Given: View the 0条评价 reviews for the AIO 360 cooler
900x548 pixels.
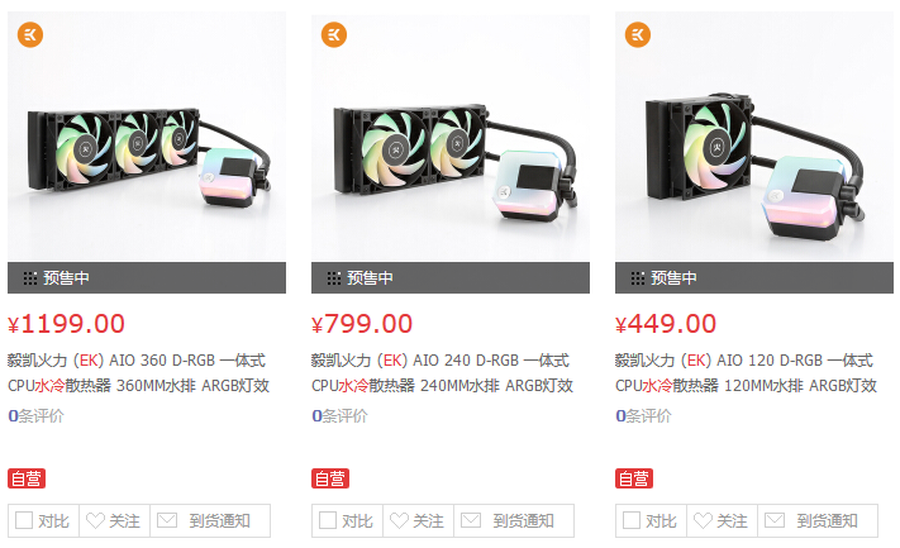Looking at the screenshot, I should click(36, 416).
